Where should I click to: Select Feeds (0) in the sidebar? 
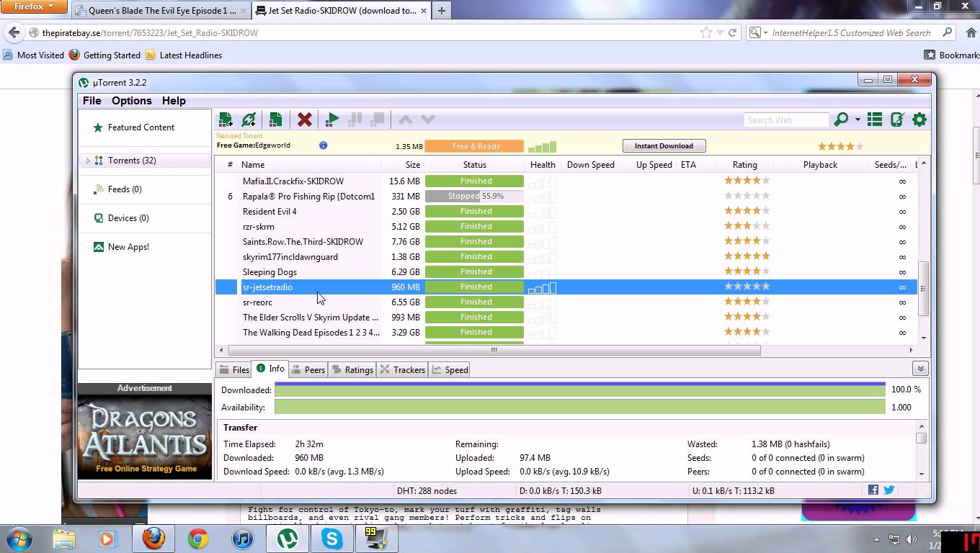pyautogui.click(x=125, y=189)
